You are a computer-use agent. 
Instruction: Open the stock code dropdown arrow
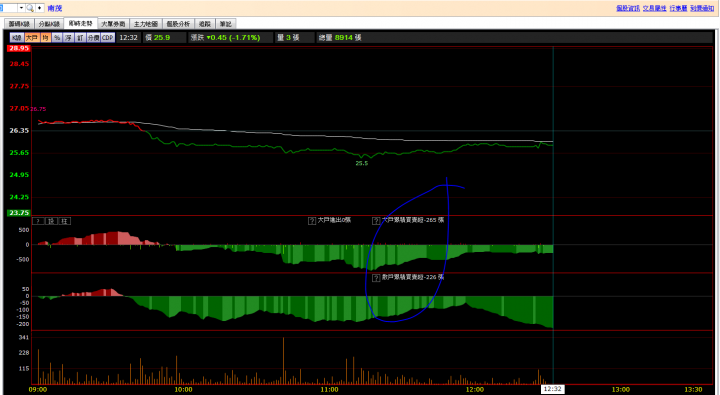[x=21, y=8]
